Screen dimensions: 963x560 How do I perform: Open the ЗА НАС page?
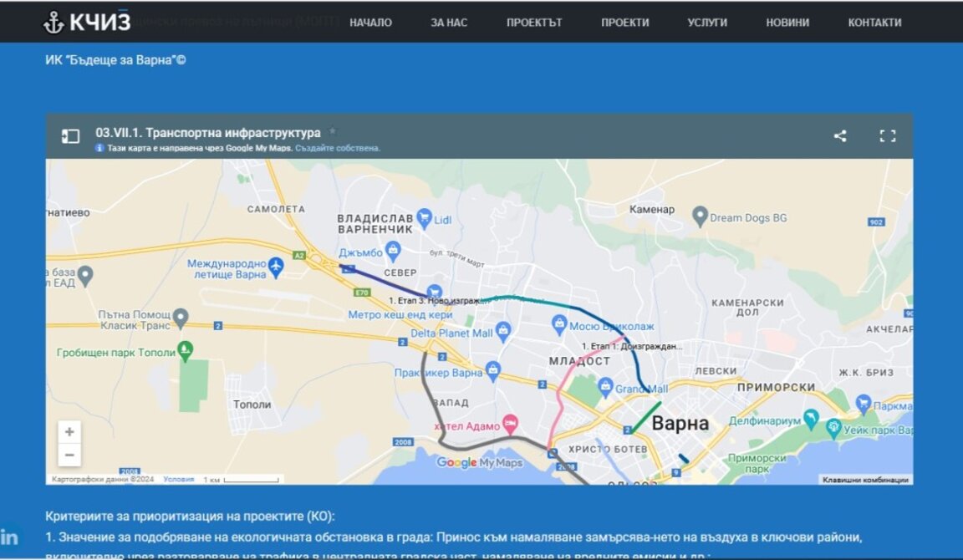tap(449, 23)
